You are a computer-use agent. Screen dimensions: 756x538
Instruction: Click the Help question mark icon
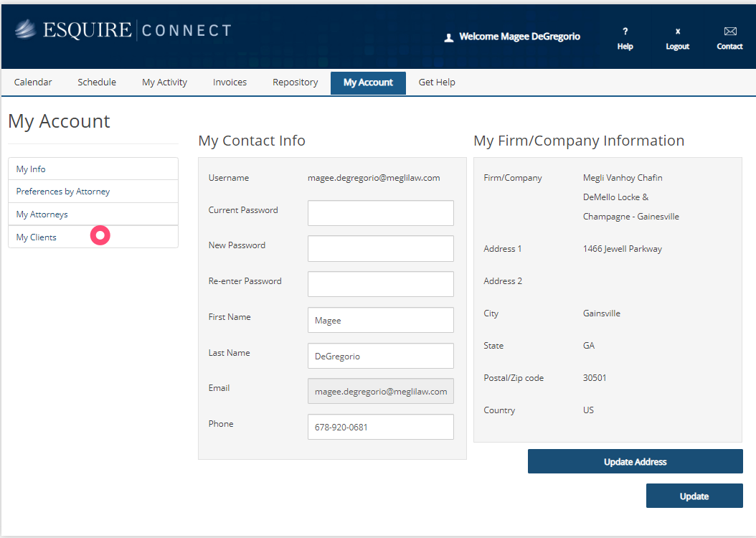(x=625, y=32)
